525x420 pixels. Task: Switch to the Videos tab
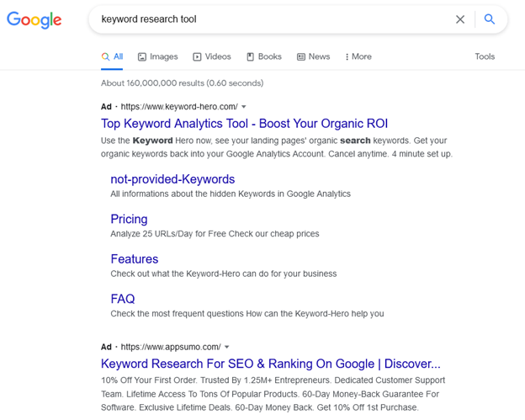(212, 56)
